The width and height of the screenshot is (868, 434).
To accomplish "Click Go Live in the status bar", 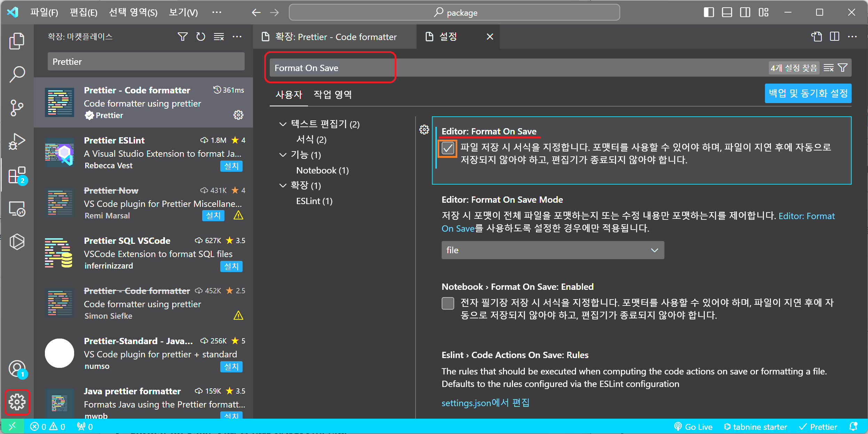I will coord(693,427).
